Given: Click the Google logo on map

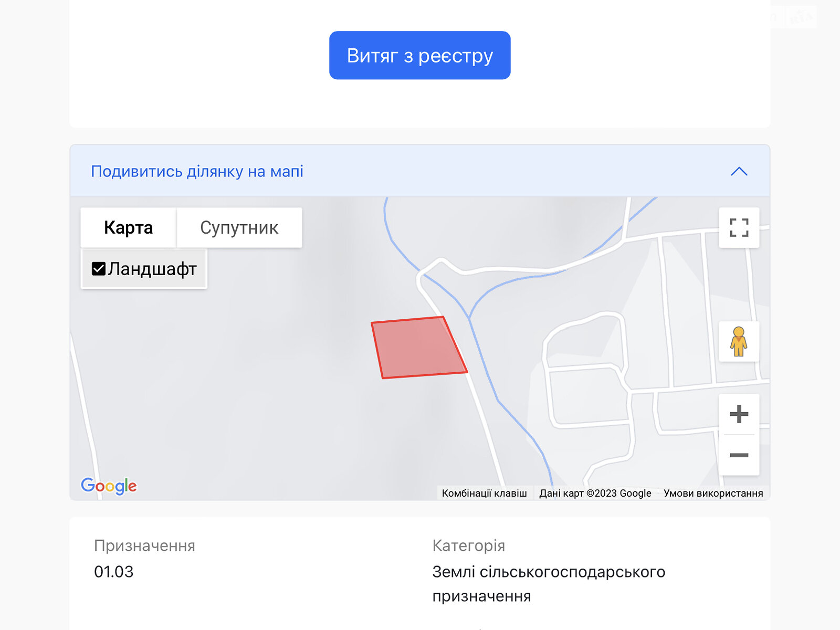Looking at the screenshot, I should click(x=109, y=486).
